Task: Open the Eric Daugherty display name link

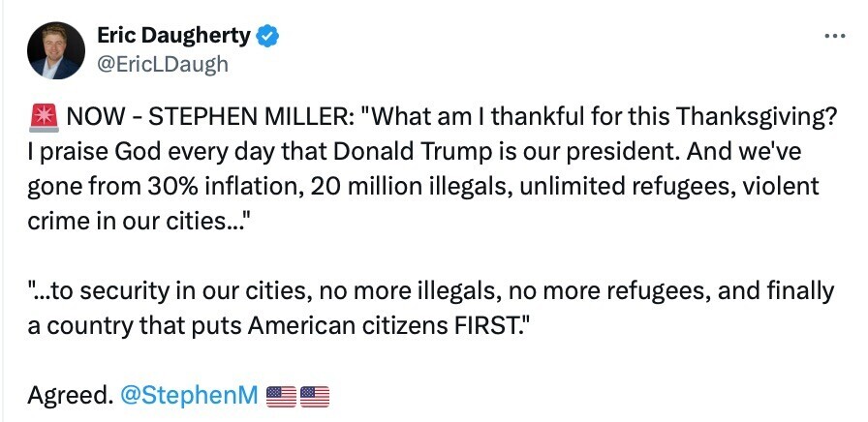Action: pos(174,37)
